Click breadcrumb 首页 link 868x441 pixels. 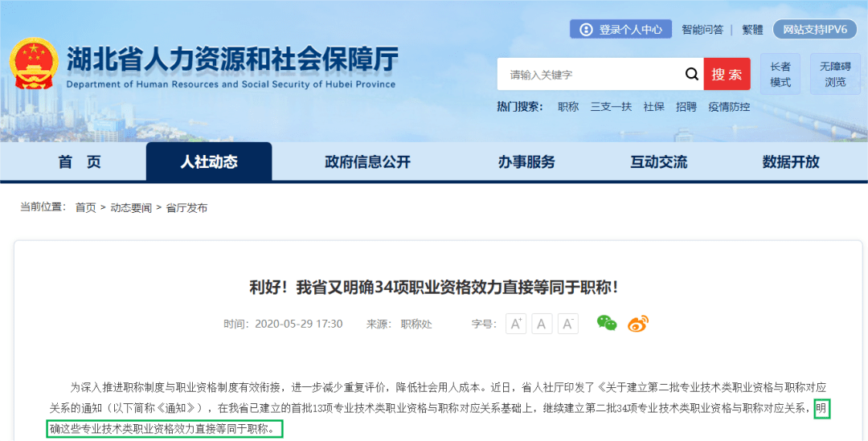[x=85, y=208]
